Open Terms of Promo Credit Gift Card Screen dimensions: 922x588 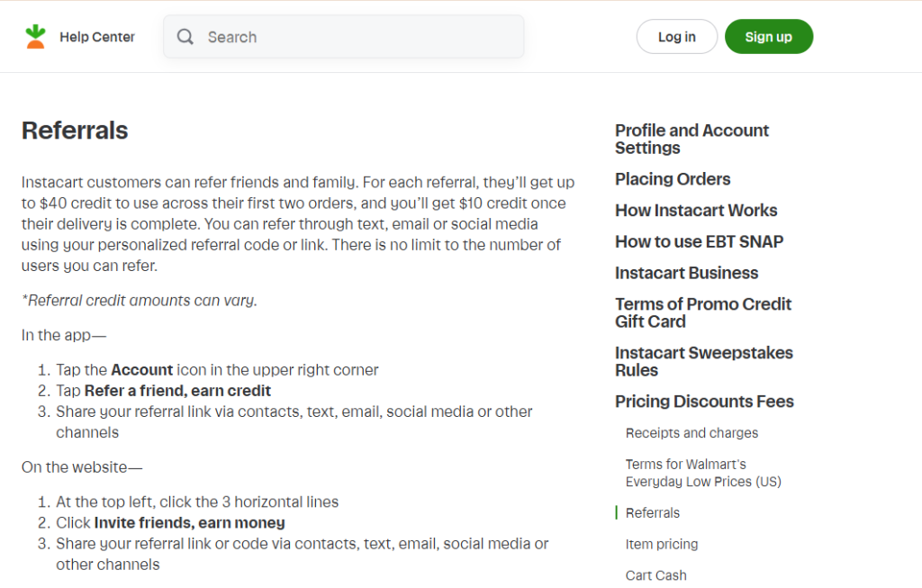tap(703, 312)
